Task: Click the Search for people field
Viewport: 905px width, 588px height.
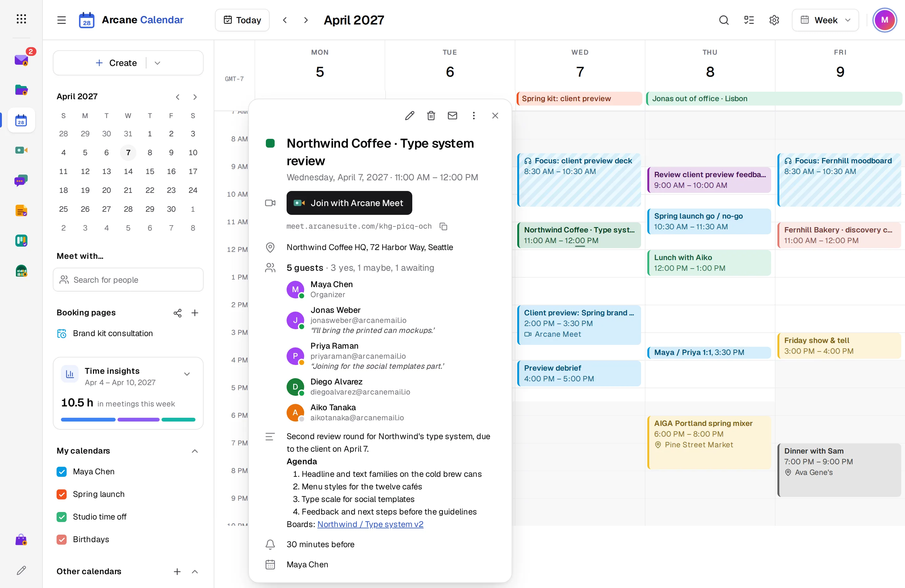Action: [128, 280]
